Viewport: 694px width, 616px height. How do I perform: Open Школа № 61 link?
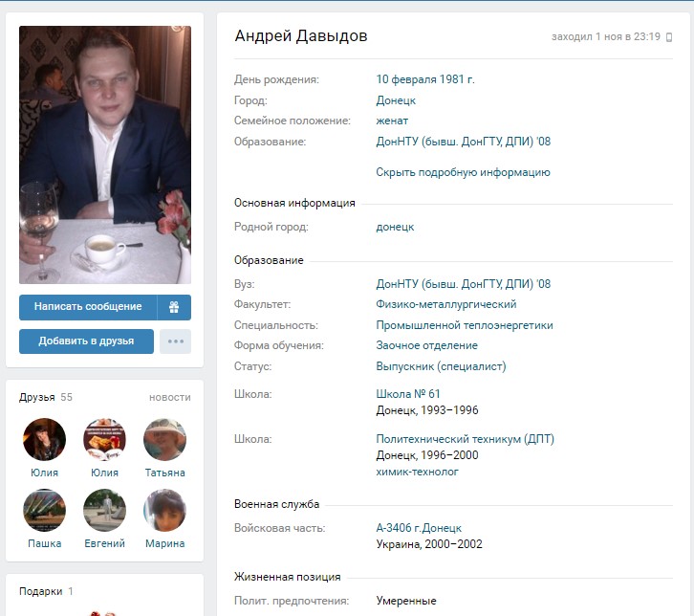point(408,394)
